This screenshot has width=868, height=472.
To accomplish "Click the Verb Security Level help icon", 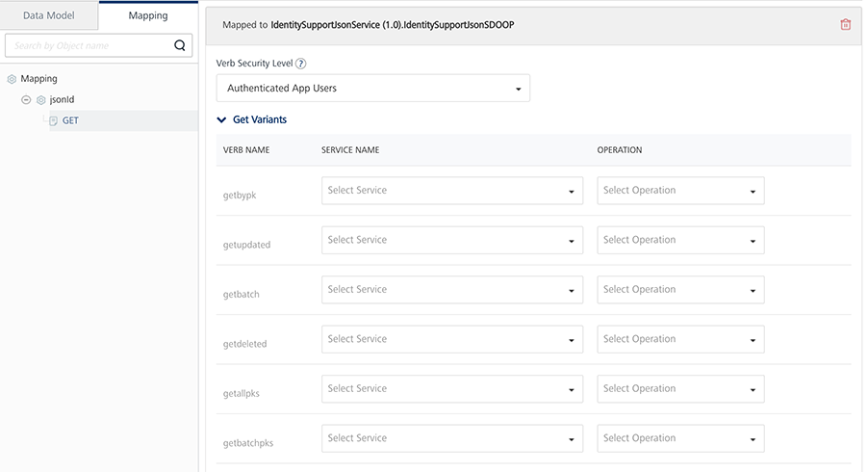I will pos(301,64).
